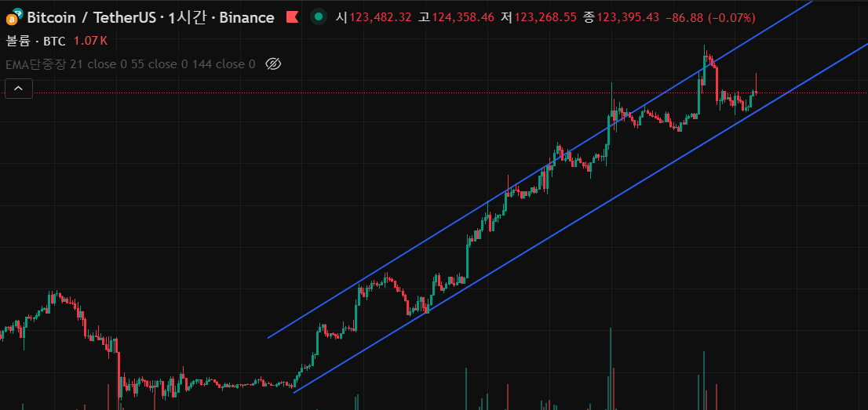Image resolution: width=868 pixels, height=410 pixels.
Task: Collapse the indicator legend with chevron button
Action: [18, 89]
